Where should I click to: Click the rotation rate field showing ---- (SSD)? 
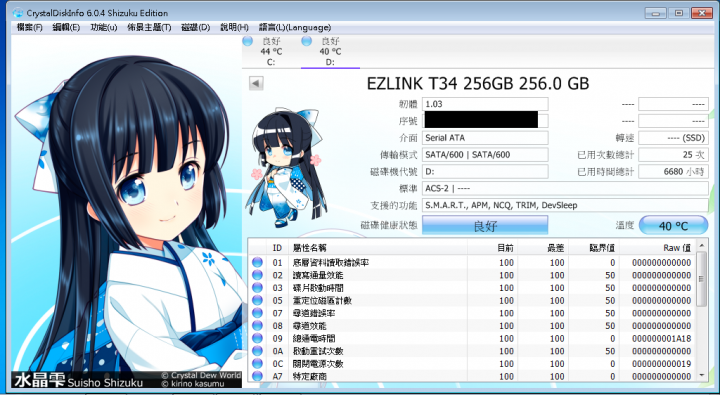coord(673,138)
